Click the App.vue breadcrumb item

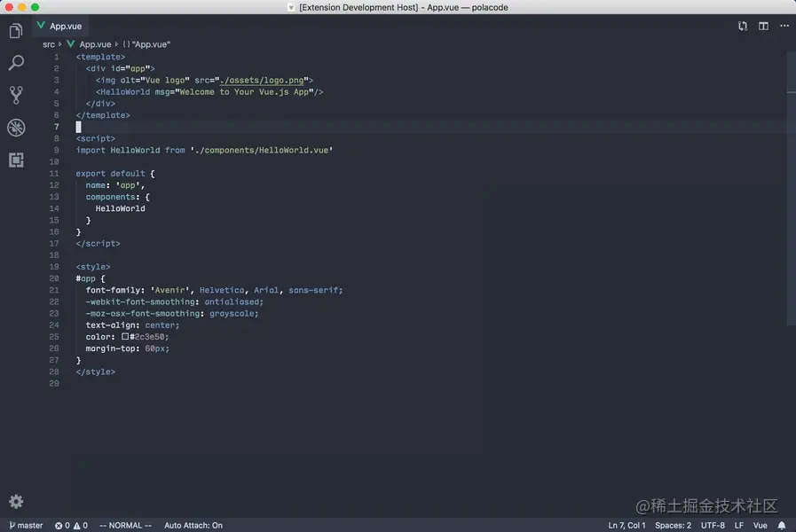tap(95, 44)
